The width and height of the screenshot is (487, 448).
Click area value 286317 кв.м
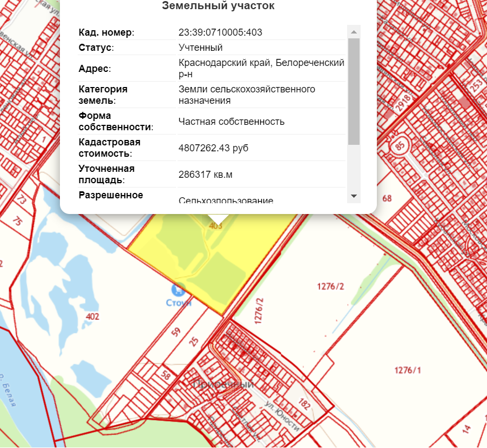point(205,175)
